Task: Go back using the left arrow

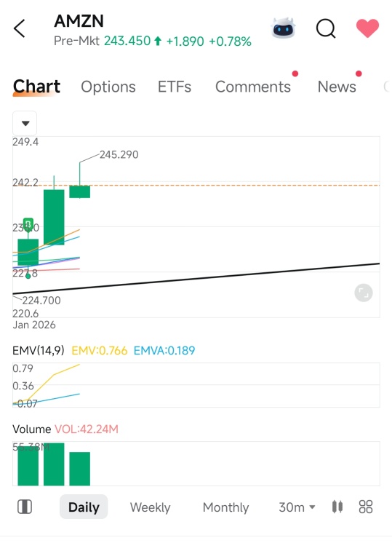Action: pyautogui.click(x=20, y=28)
